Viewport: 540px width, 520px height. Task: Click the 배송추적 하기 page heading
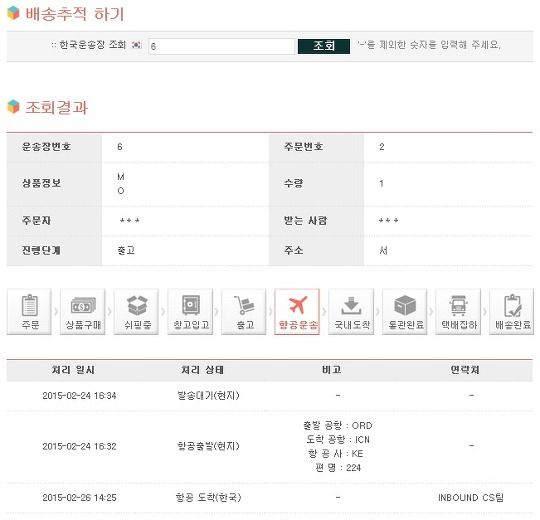[74, 14]
